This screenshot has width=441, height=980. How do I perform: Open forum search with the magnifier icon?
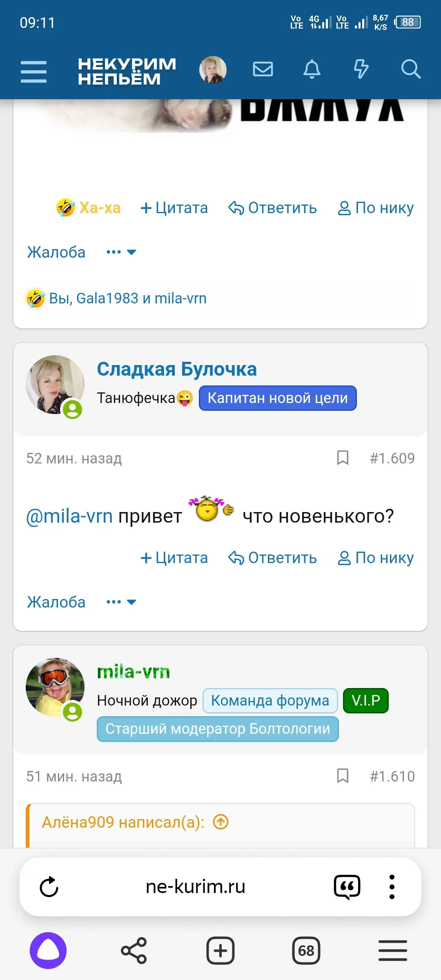[411, 69]
